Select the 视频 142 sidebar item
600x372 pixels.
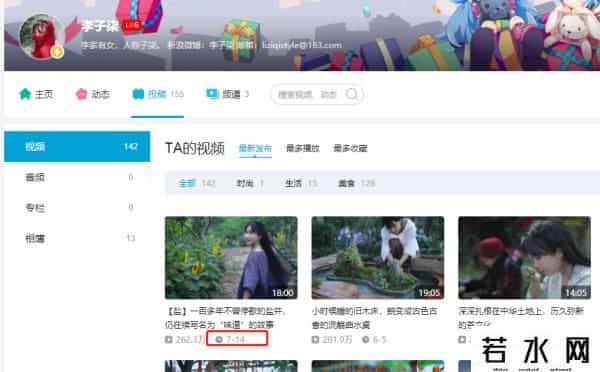pyautogui.click(x=77, y=147)
